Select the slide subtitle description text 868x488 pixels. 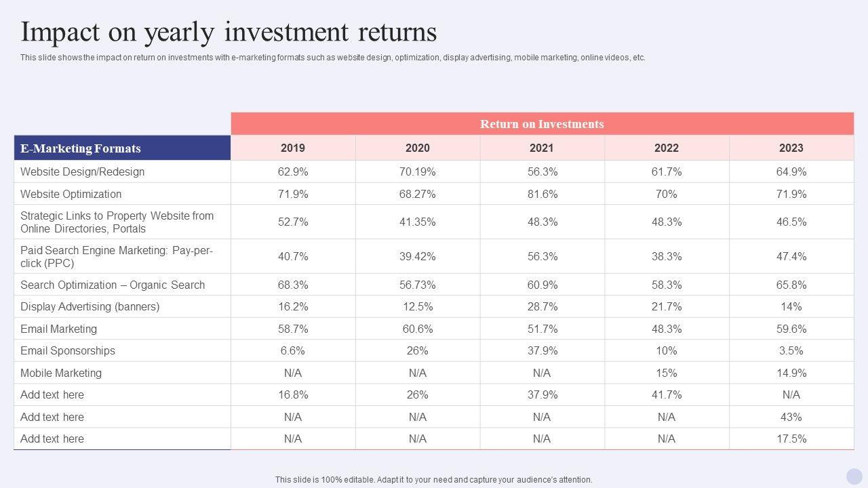(x=333, y=58)
